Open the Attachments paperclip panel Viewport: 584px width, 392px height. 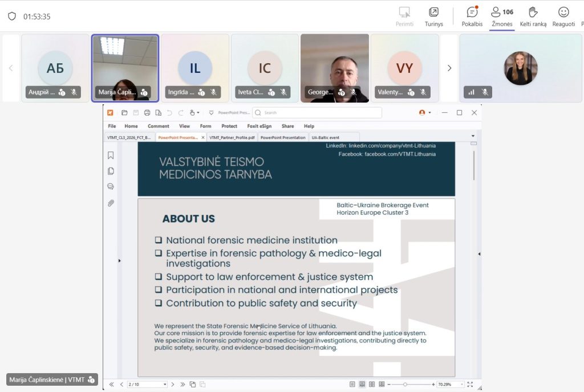pos(111,203)
